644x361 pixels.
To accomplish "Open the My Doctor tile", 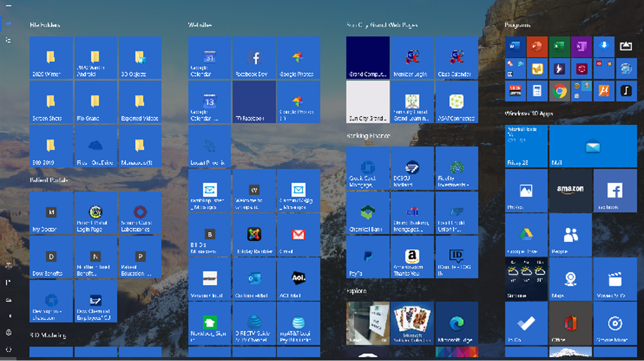I will coord(51,213).
